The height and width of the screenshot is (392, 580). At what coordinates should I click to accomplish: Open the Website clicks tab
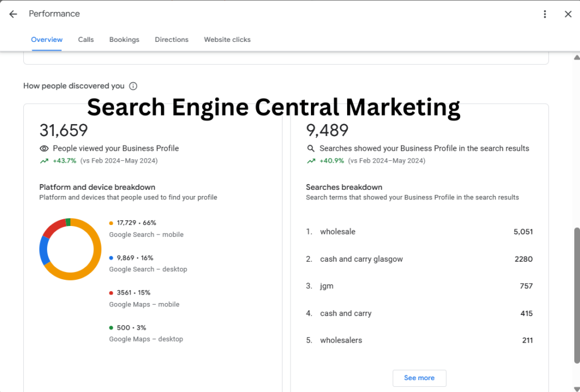(x=227, y=40)
